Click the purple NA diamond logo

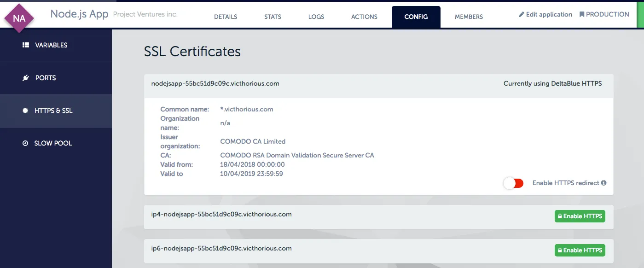[x=19, y=18]
